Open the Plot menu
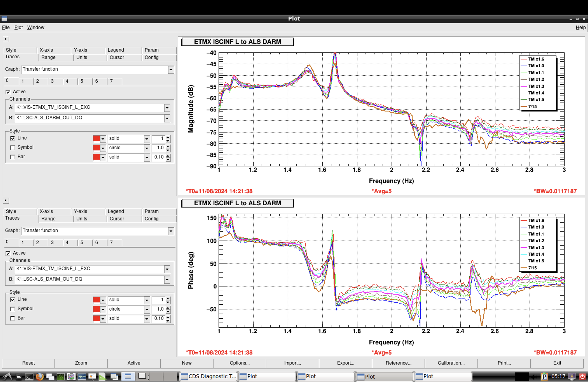 (x=18, y=27)
